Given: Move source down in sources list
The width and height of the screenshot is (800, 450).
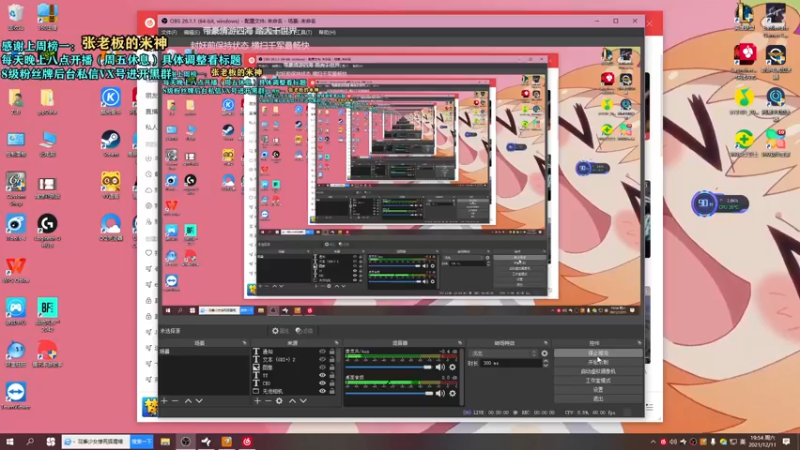Looking at the screenshot, I should pos(303,401).
